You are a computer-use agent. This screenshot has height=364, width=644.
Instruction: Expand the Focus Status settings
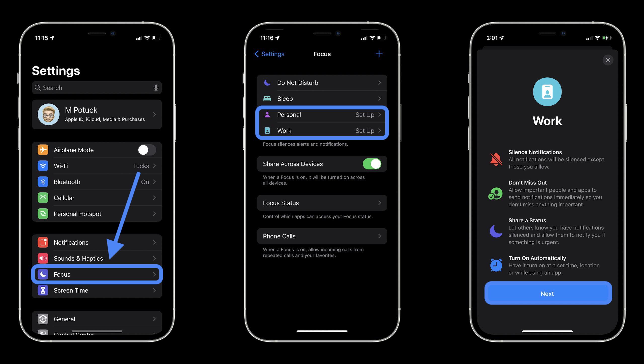click(x=321, y=202)
